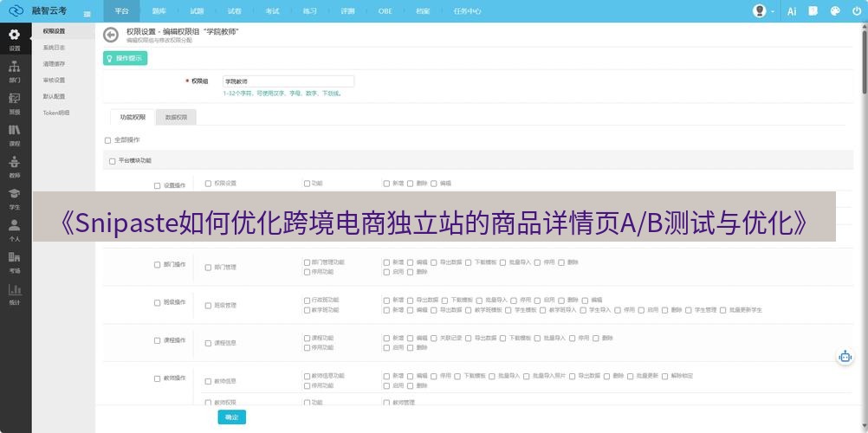Open 清理缓存 in the settings submenu
The width and height of the screenshot is (868, 433).
tap(55, 64)
